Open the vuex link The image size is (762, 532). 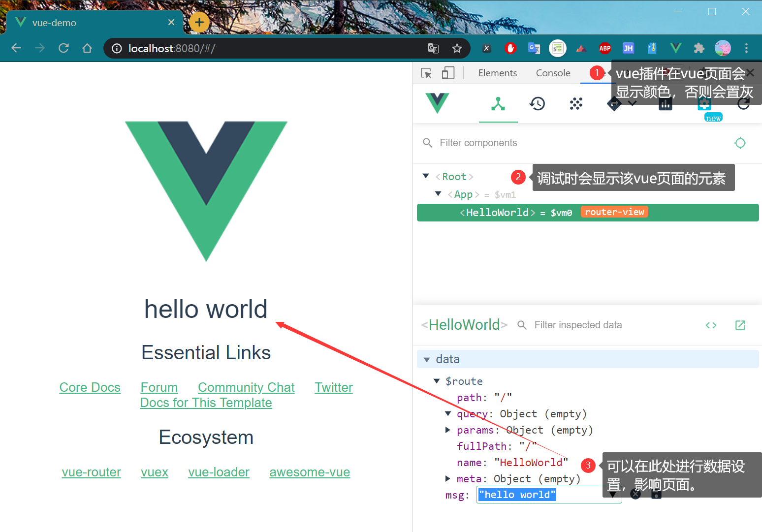click(x=154, y=472)
